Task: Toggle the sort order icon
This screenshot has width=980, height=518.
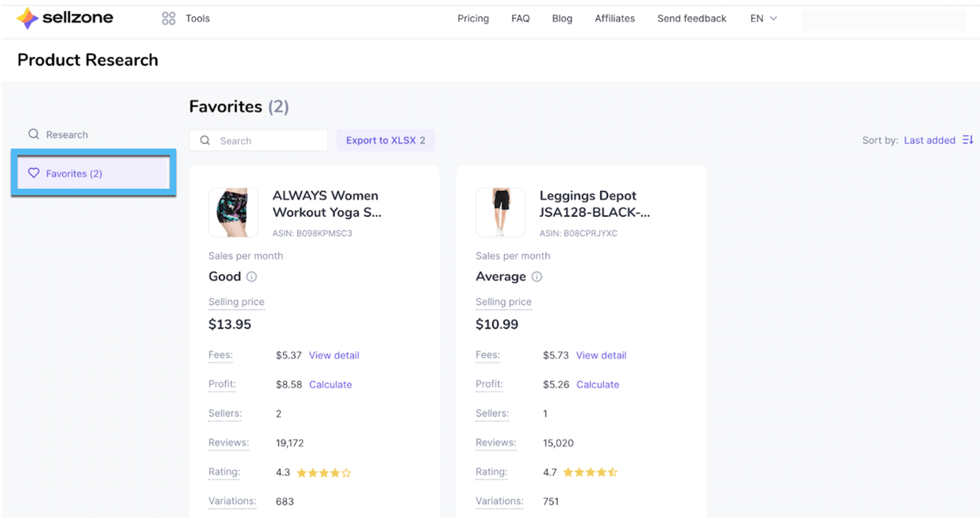Action: tap(967, 140)
